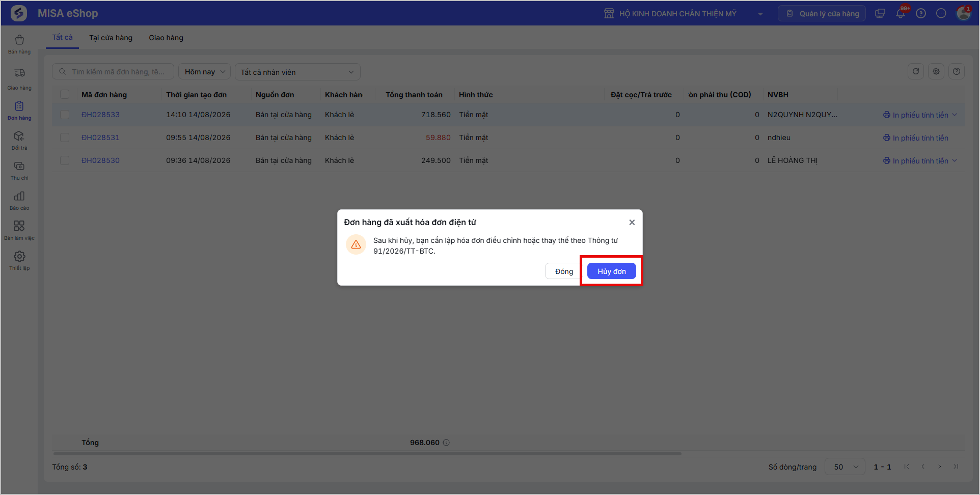
Task: Click the Đóng button
Action: [x=564, y=271]
